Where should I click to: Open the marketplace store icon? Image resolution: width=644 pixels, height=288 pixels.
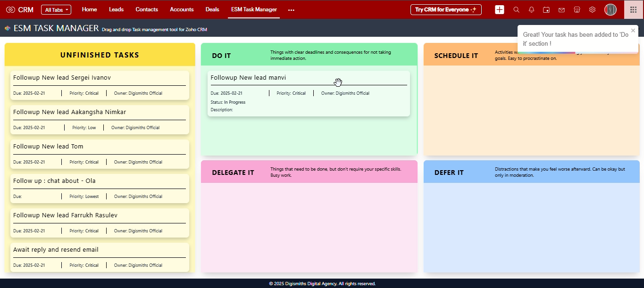577,10
